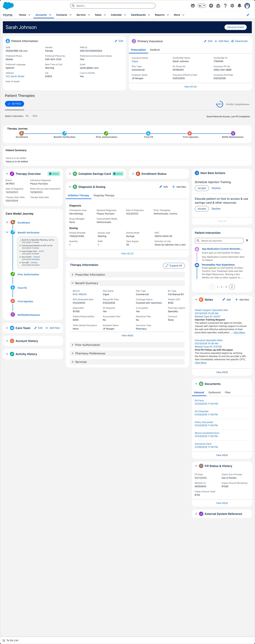
Task: Switch to the Ongoing Therapy tab
Action: coord(104,196)
